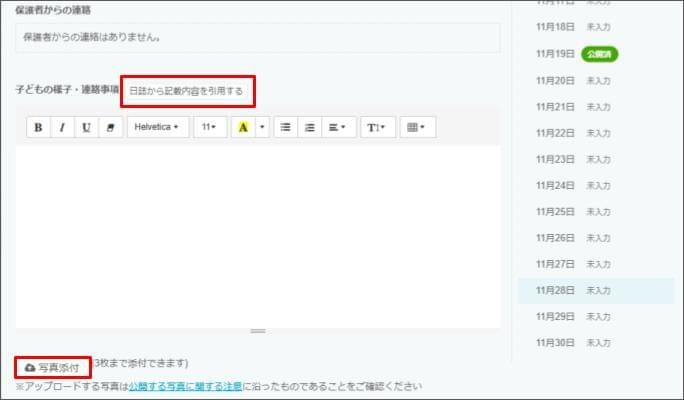Click the eraser clear formatting icon
684x400 pixels.
pos(110,127)
